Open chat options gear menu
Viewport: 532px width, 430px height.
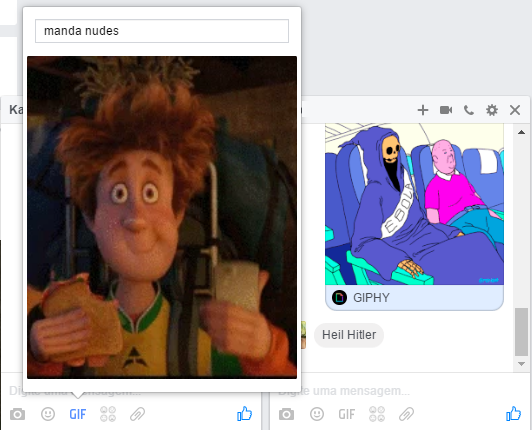pyautogui.click(x=492, y=110)
